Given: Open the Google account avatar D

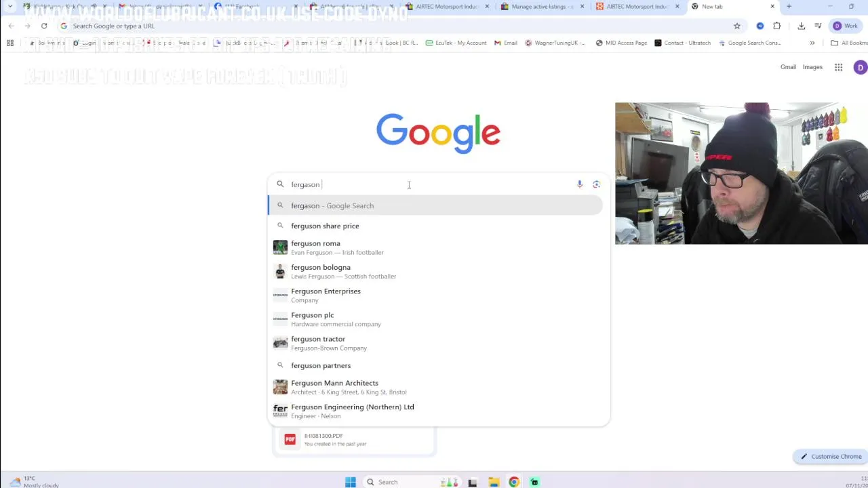Looking at the screenshot, I should click(x=861, y=67).
